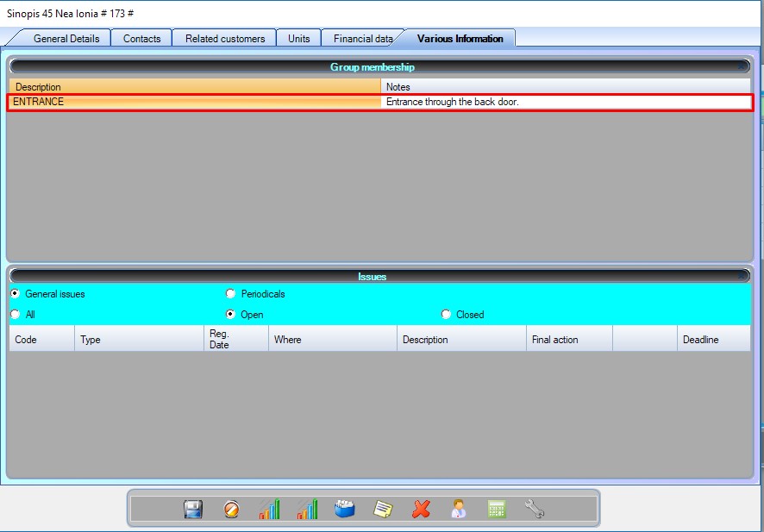This screenshot has height=532, width=764.
Task: Open the blue card file box icon
Action: 345,510
